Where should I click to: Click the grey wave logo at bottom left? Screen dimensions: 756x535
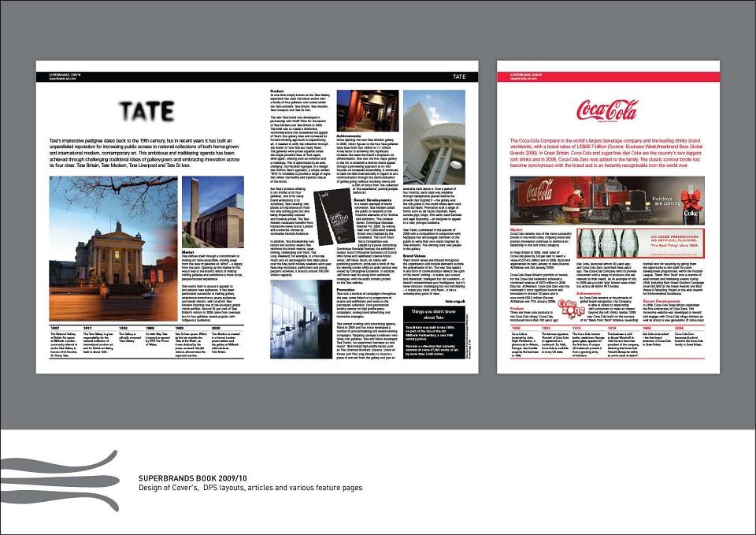59,481
